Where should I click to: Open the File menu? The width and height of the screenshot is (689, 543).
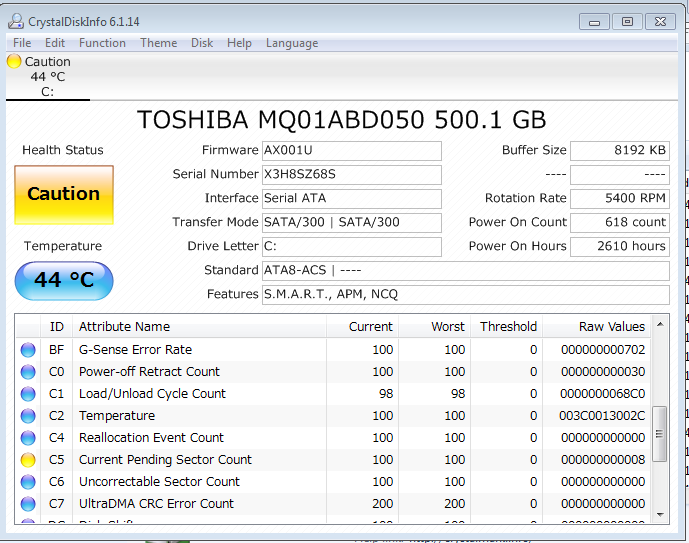pos(22,43)
